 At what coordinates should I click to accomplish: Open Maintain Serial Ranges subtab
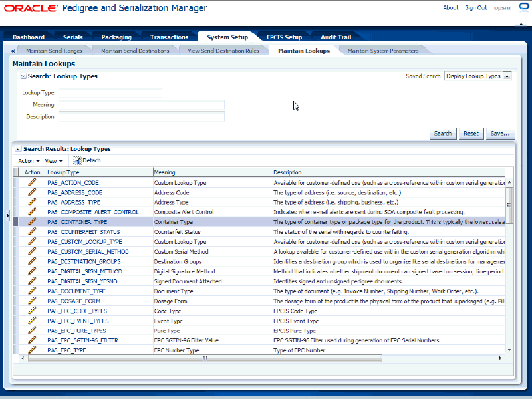click(55, 51)
